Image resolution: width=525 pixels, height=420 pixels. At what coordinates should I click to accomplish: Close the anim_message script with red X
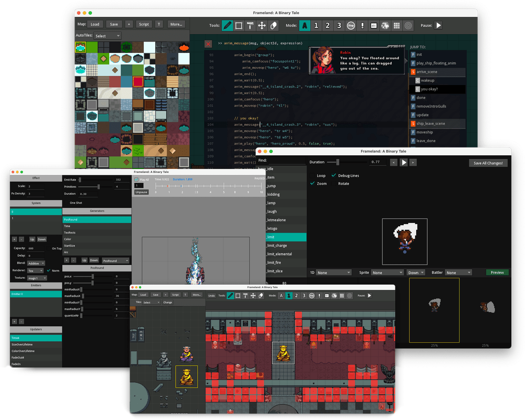tap(208, 44)
